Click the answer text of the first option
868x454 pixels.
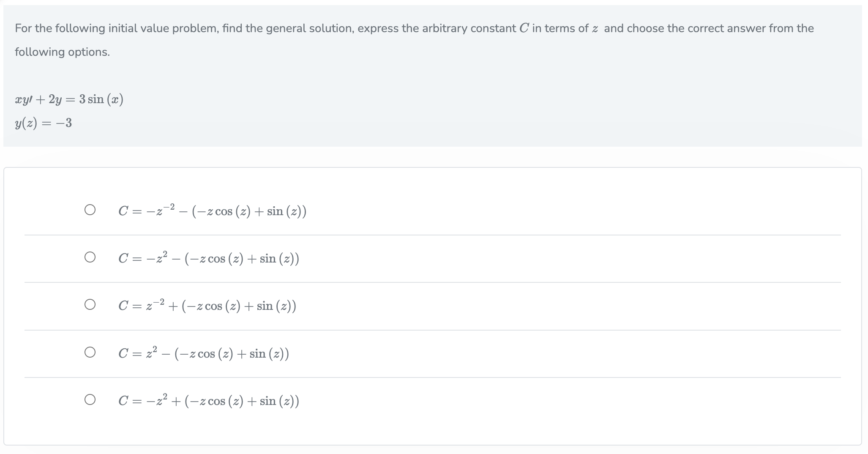211,210
